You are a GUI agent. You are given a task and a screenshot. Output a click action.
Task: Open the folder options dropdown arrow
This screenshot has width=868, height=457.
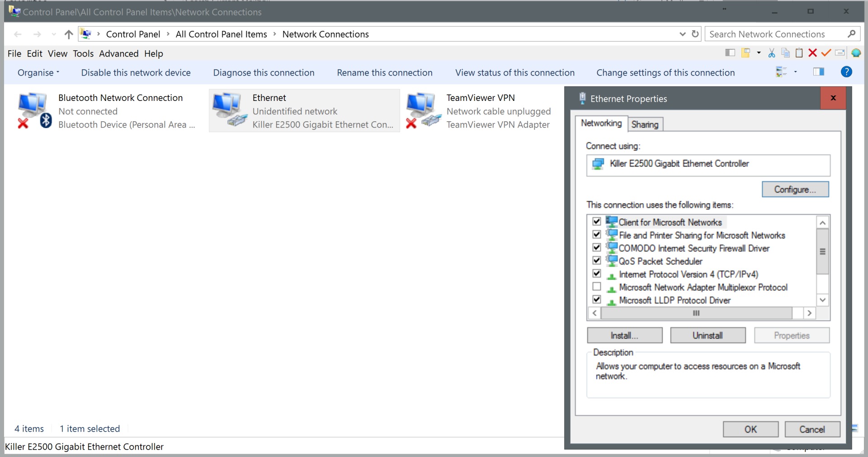759,53
